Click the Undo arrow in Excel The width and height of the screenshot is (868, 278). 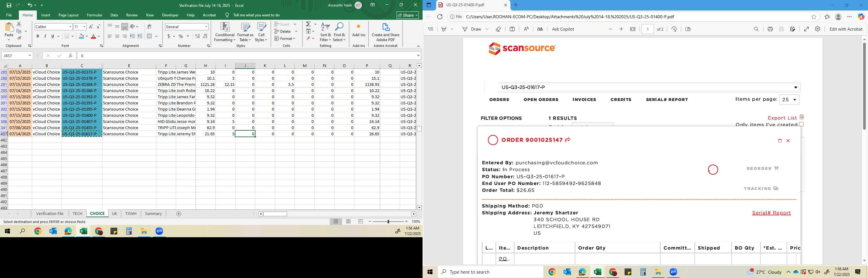(30, 5)
